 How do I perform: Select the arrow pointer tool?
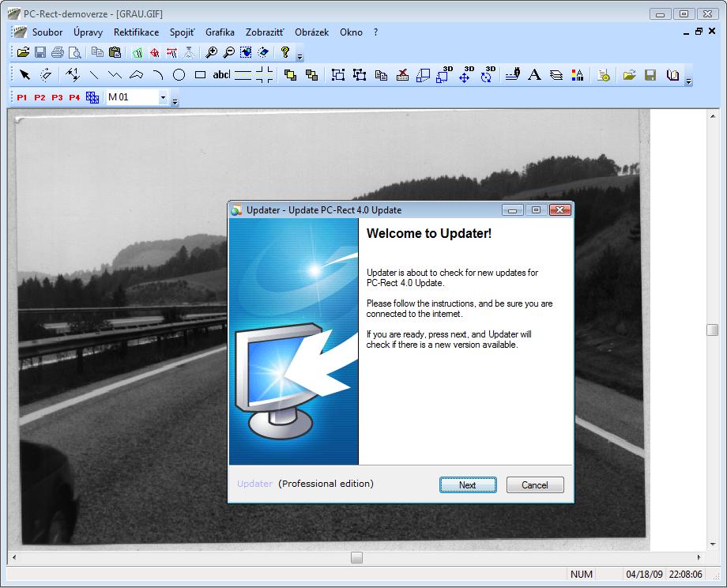(25, 74)
